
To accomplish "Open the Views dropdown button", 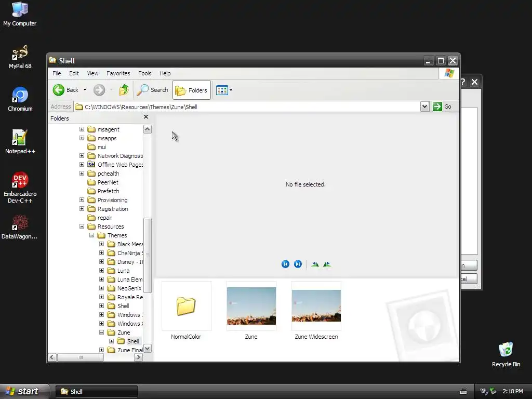I will point(224,90).
